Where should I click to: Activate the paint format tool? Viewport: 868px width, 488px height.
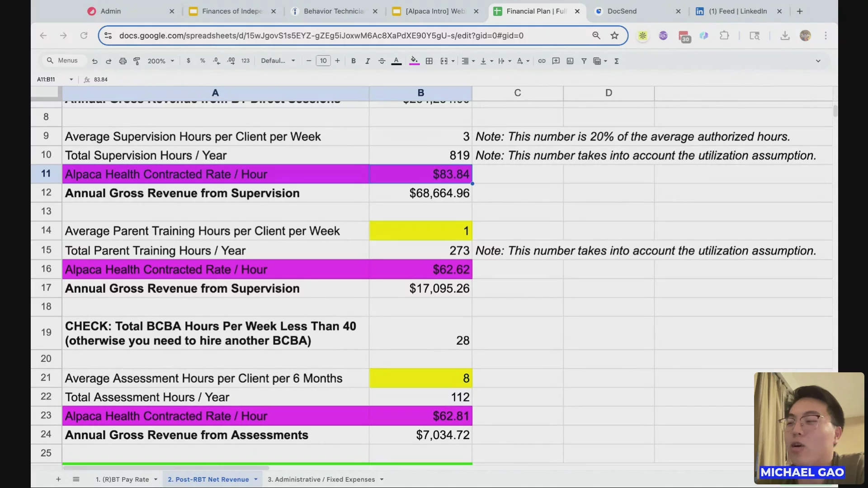[x=137, y=61]
